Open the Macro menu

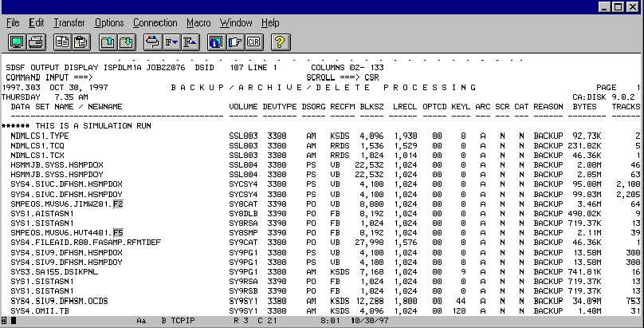point(198,23)
